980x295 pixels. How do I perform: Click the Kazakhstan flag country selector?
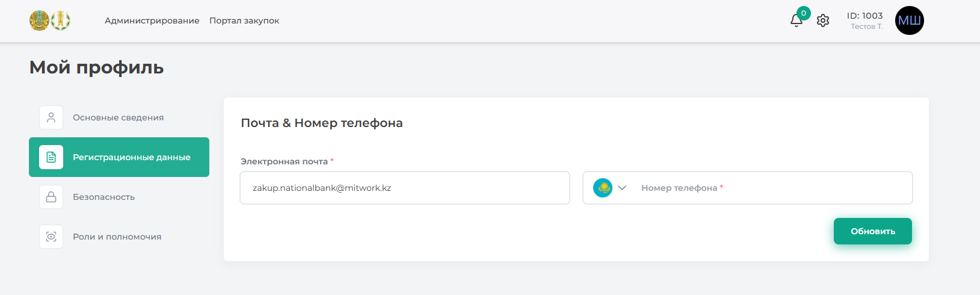point(603,188)
